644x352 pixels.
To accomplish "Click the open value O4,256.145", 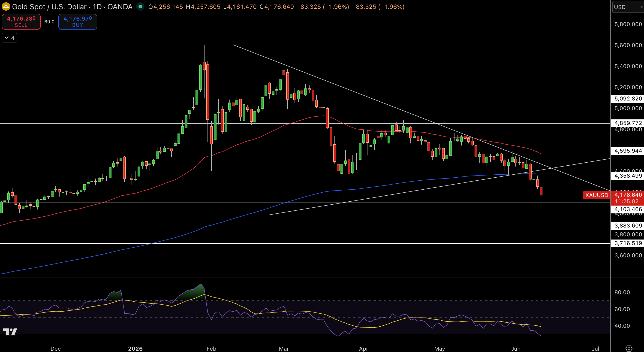I will (166, 7).
